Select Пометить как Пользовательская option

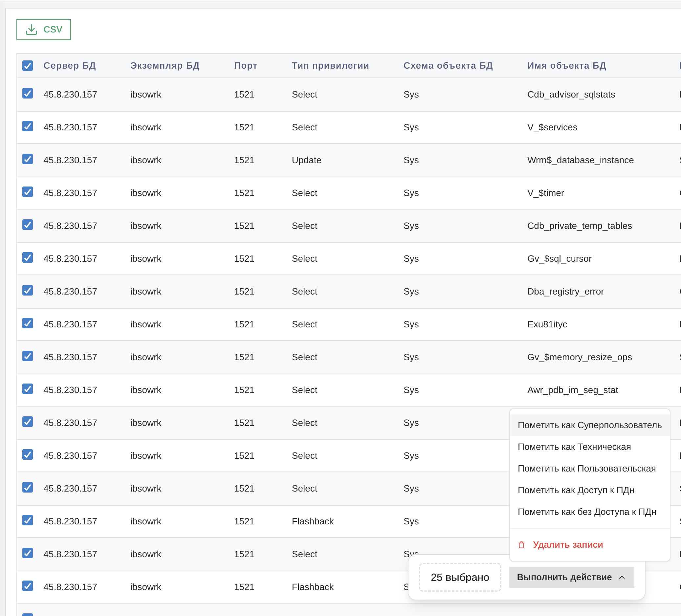[x=586, y=469]
